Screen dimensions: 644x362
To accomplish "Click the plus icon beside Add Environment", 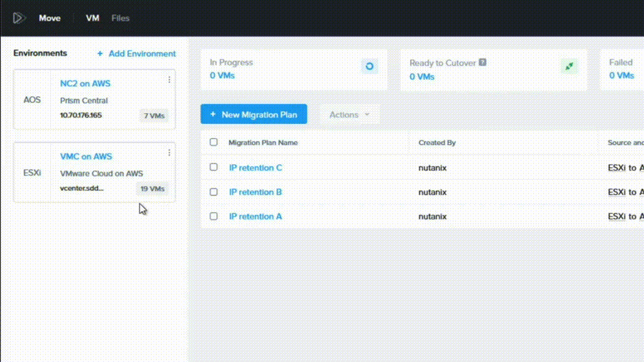I will pyautogui.click(x=99, y=53).
